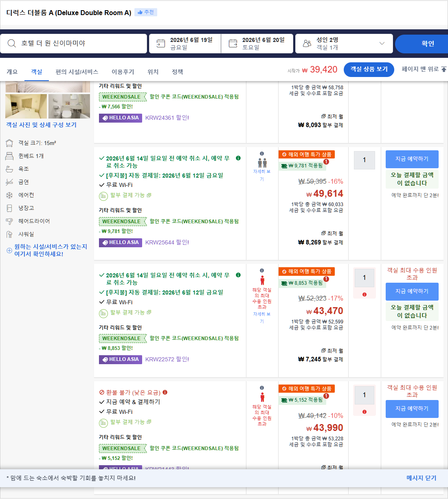Click red single-person icon in 43,470 offer
Image resolution: width=448 pixels, height=499 pixels.
pos(262,280)
